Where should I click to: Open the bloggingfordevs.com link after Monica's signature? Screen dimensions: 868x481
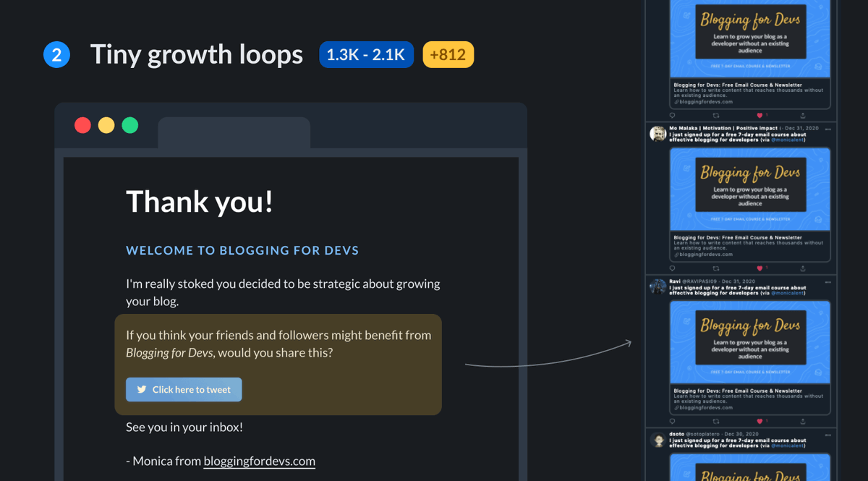(x=259, y=461)
